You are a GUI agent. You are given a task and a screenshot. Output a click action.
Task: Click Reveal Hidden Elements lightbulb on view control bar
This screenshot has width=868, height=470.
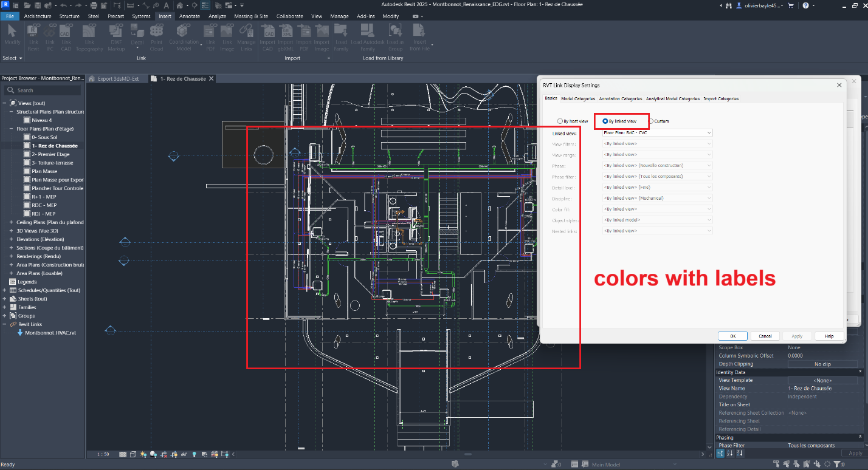[195, 454]
